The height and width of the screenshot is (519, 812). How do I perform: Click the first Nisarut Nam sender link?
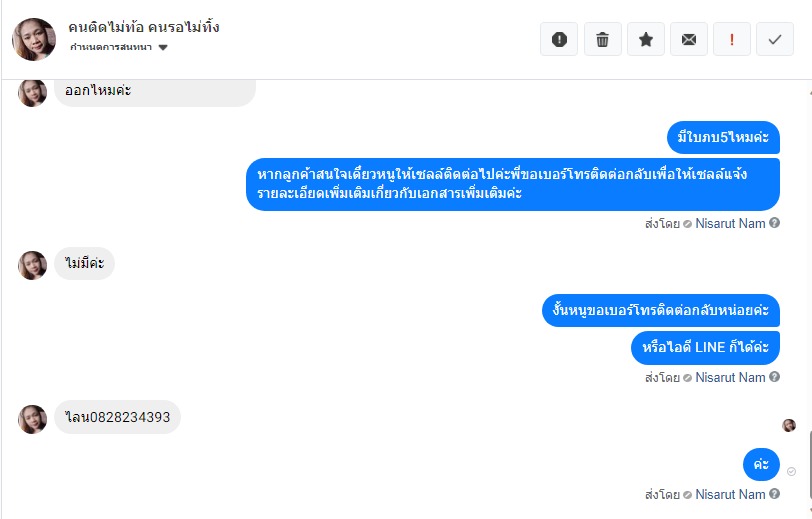[730, 223]
